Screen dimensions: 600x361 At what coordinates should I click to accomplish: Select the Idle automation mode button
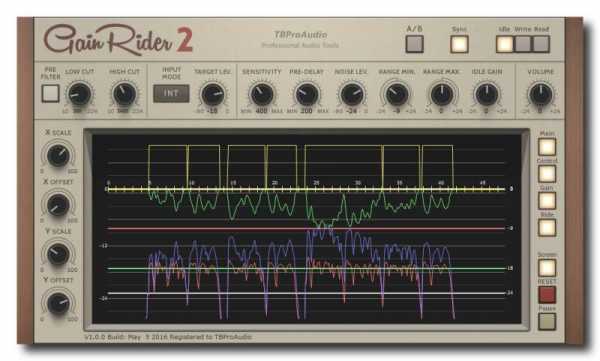point(505,44)
